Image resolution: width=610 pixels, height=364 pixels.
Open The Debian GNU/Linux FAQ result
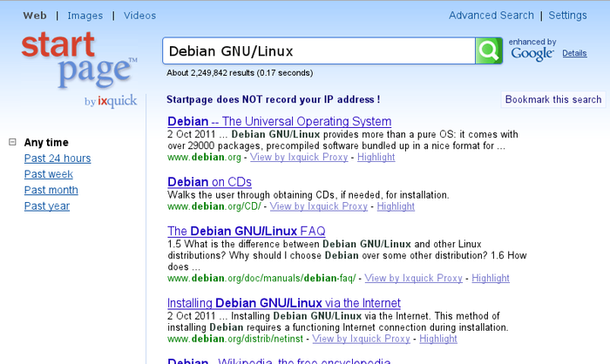(x=247, y=231)
